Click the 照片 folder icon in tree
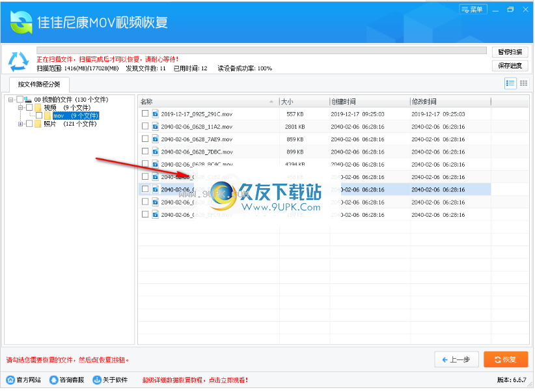This screenshot has width=535, height=392. point(38,124)
